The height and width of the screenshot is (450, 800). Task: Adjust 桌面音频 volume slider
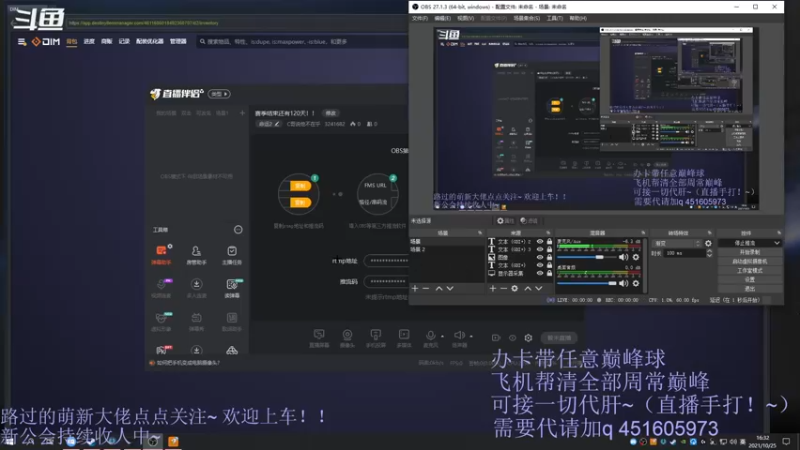click(x=587, y=283)
